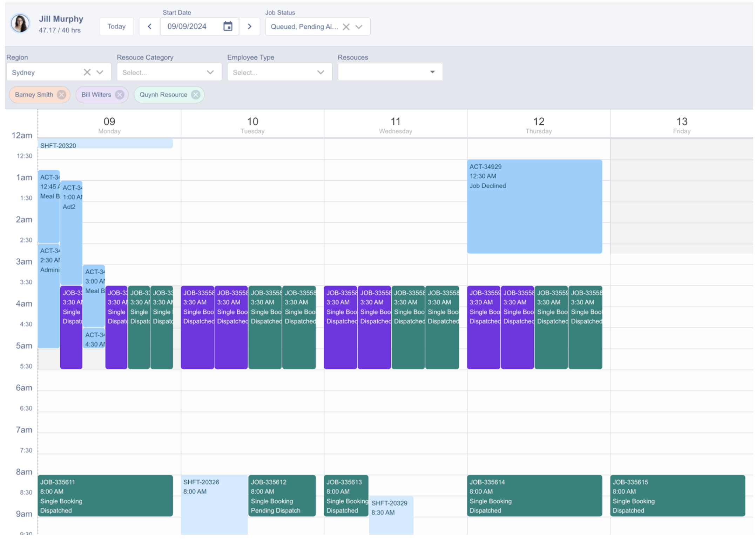Open the Start Date calendar picker icon
The image size is (756, 541).
[x=228, y=26]
